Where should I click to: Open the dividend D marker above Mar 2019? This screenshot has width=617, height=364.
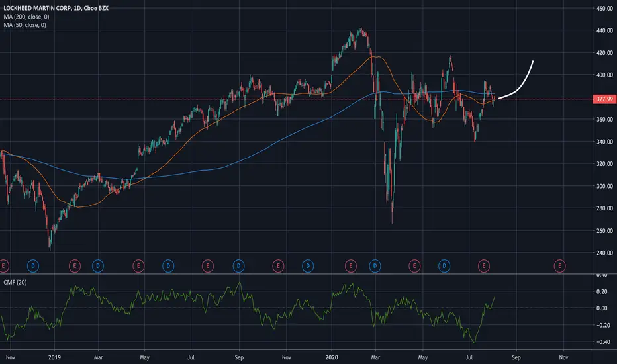tap(98, 266)
